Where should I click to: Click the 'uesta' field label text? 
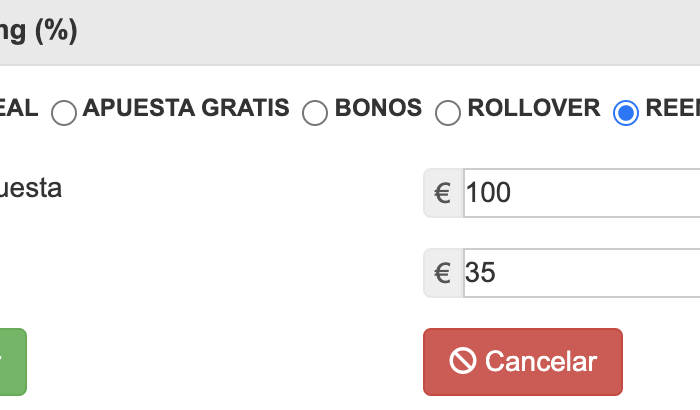point(31,188)
